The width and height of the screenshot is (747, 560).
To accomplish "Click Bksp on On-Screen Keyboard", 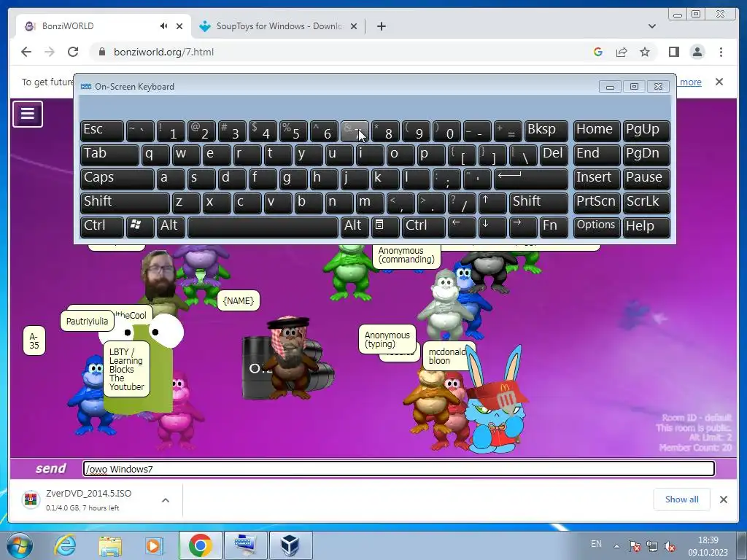I will (x=546, y=131).
